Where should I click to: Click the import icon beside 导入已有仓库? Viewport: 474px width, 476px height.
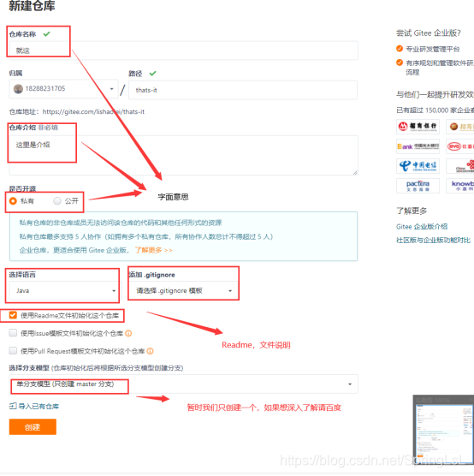click(13, 406)
